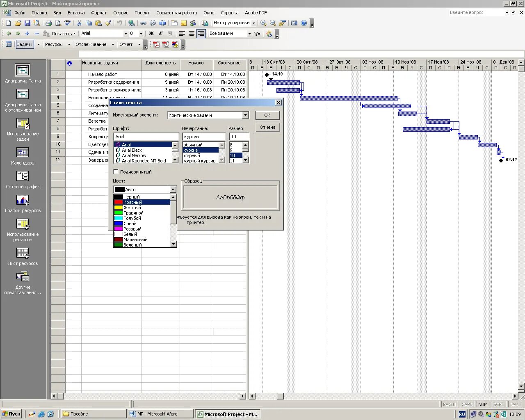Screen dimensions: 525x420
Task: Switch to the График ресурсов view
Action: [x=23, y=203]
